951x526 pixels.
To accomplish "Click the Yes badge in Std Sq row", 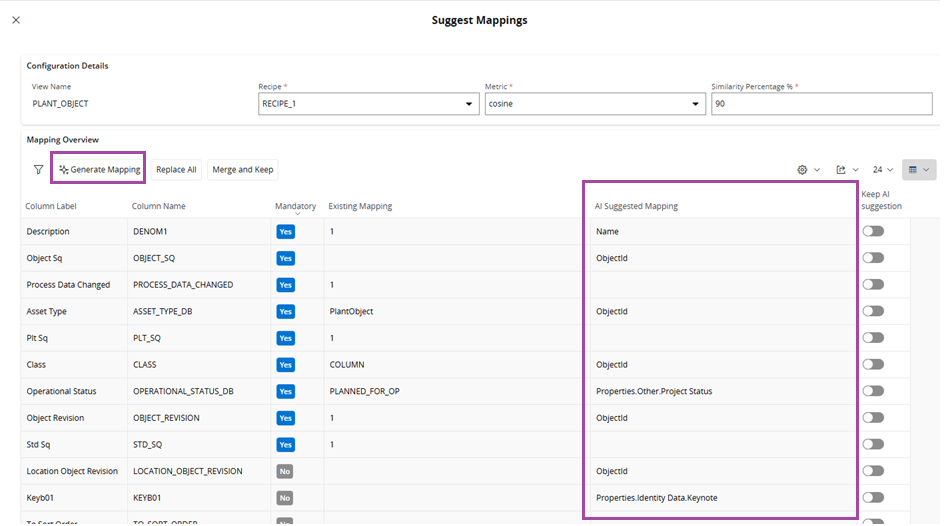I will [286, 445].
